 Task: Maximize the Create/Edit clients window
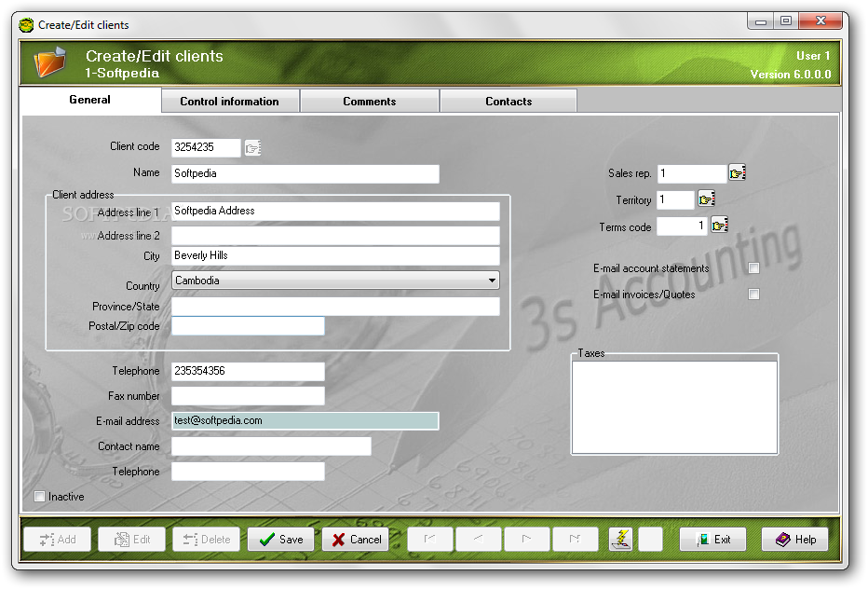(785, 21)
